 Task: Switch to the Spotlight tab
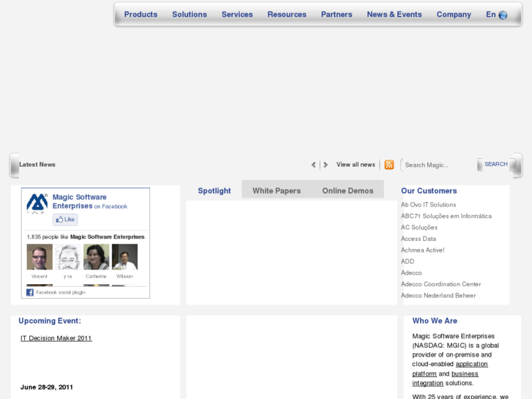pos(214,191)
